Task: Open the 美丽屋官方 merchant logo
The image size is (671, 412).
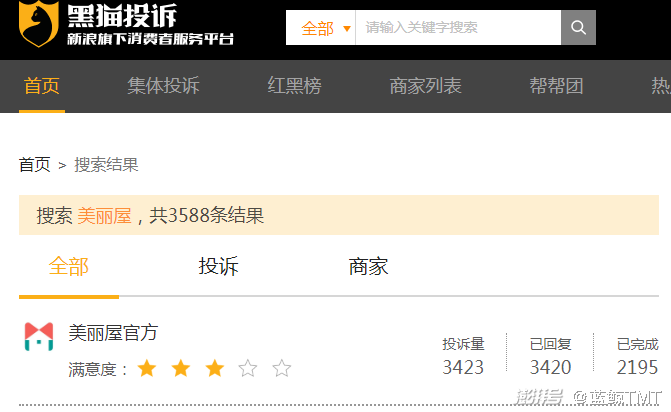Action: [x=39, y=337]
